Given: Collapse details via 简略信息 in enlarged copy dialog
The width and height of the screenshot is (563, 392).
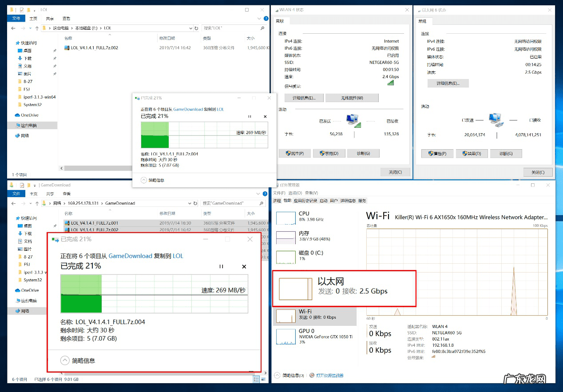Looking at the screenshot, I should point(65,360).
